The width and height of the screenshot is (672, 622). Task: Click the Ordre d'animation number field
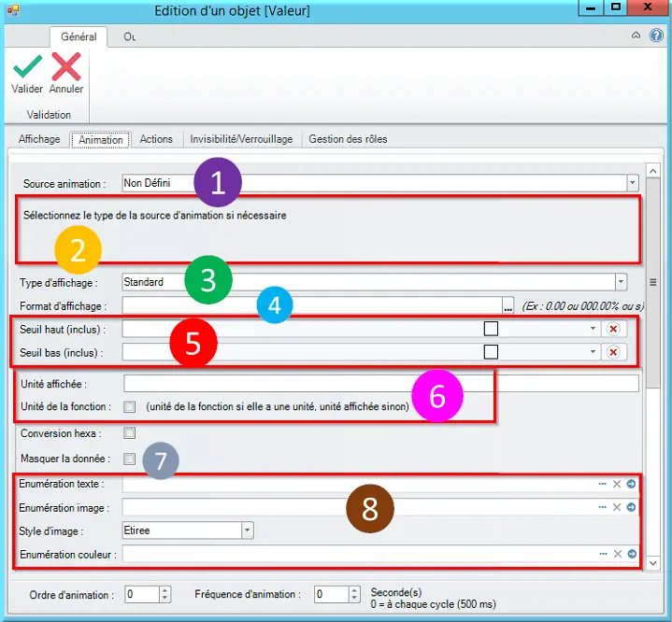142,595
